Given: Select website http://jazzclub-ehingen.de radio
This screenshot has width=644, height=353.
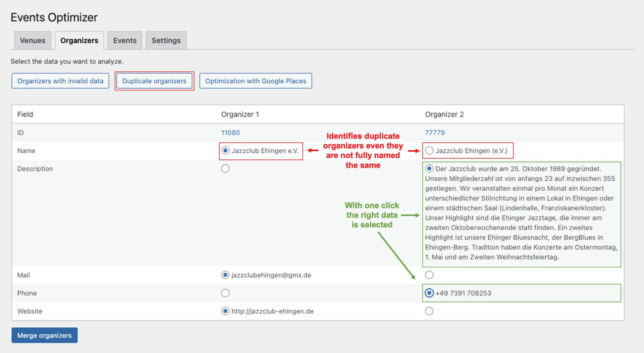Looking at the screenshot, I should 225,311.
